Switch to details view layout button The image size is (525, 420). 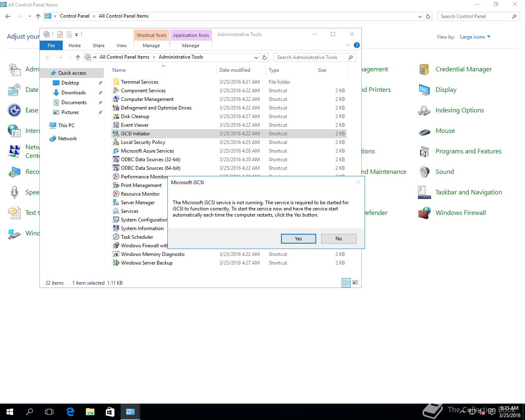(346, 283)
